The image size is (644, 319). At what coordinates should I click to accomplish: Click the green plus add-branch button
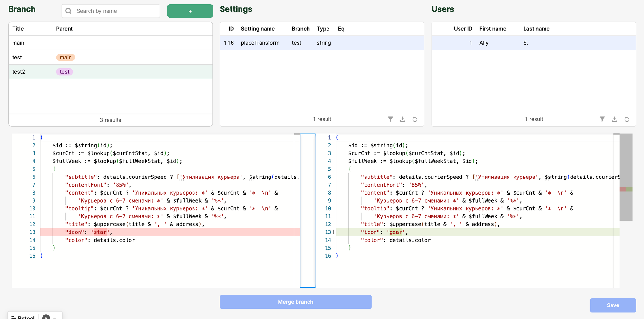(190, 11)
